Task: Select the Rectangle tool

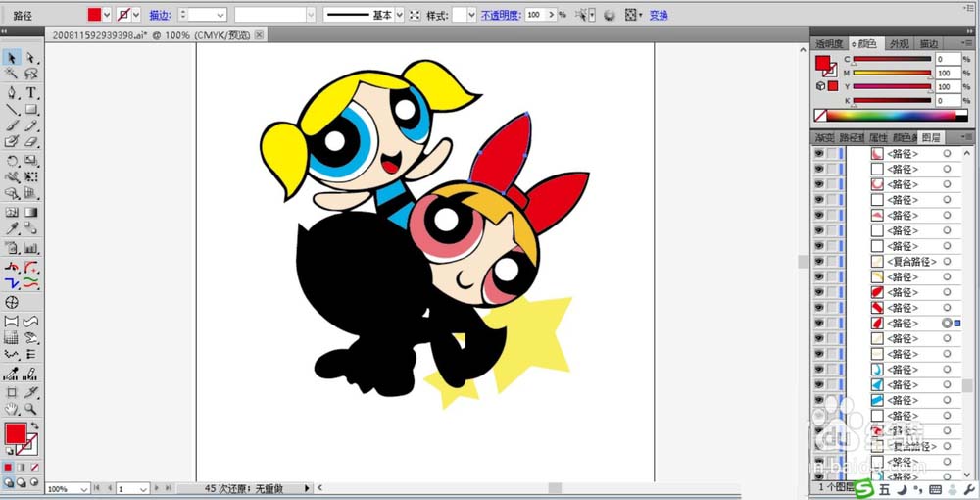Action: pyautogui.click(x=31, y=110)
